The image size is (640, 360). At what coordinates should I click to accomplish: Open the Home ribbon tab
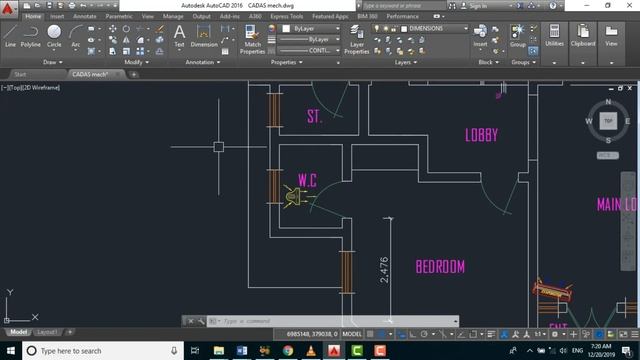tap(33, 16)
